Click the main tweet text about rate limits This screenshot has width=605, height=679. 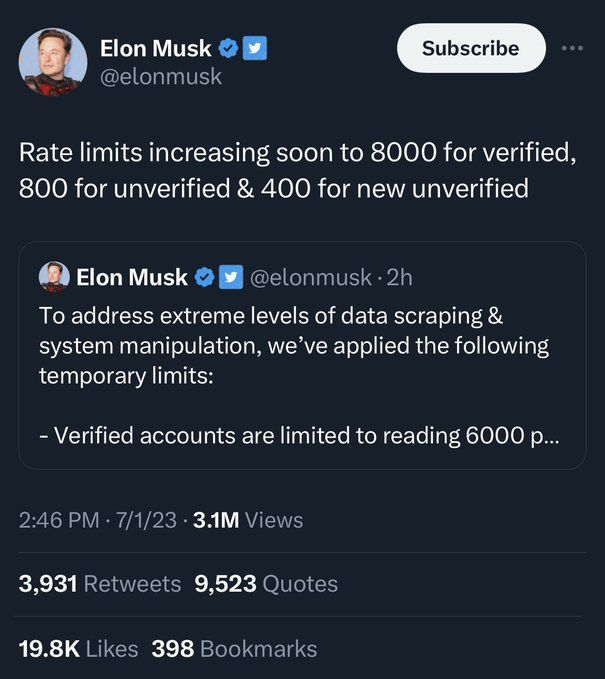[x=298, y=170]
